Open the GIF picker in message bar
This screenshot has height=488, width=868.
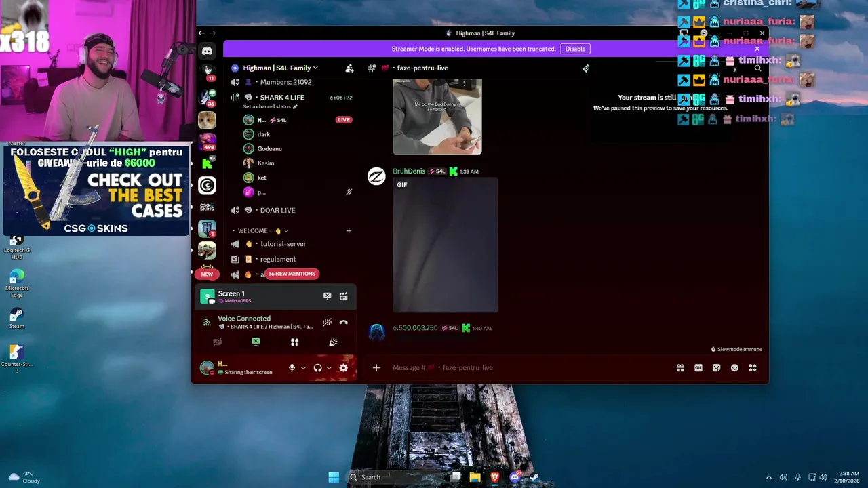698,368
